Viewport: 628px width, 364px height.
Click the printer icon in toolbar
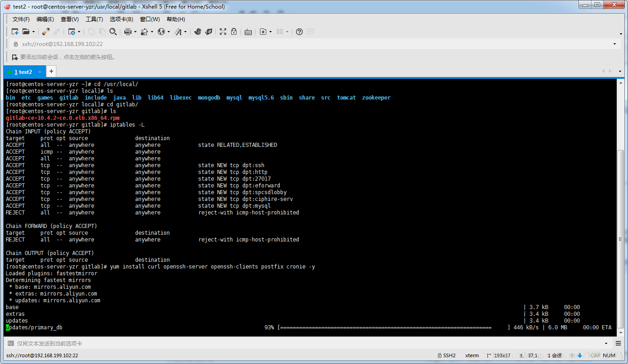tap(127, 32)
